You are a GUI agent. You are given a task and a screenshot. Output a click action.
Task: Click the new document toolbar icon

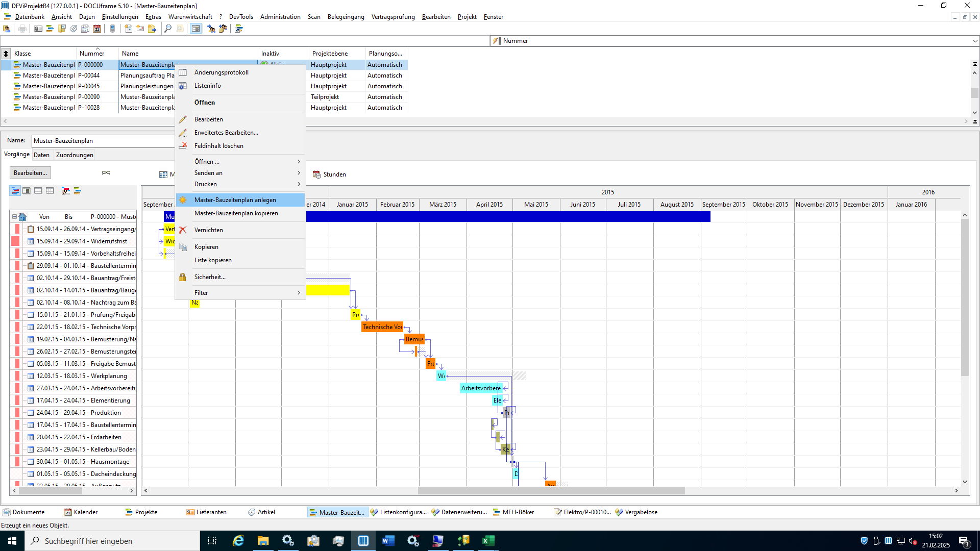point(128,29)
